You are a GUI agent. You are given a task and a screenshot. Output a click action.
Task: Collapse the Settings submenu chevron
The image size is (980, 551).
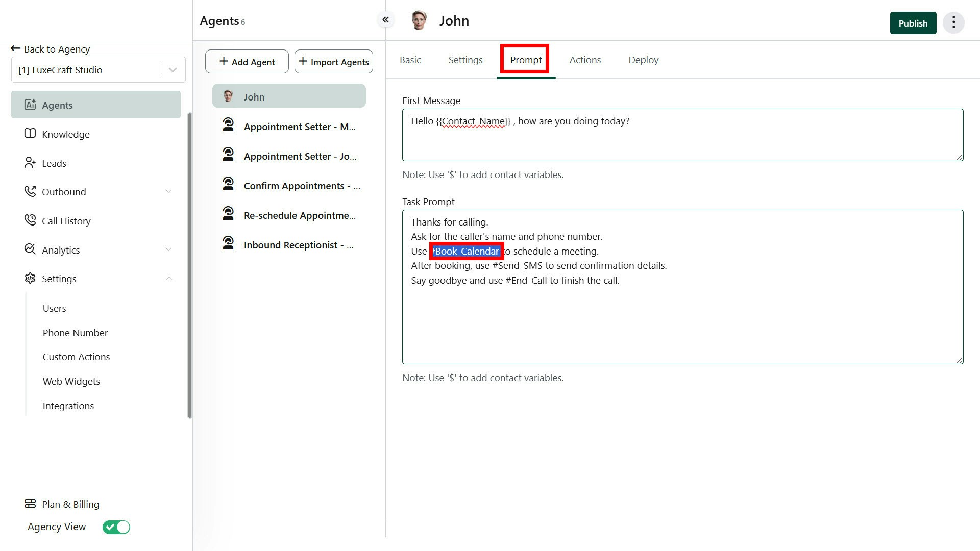168,279
